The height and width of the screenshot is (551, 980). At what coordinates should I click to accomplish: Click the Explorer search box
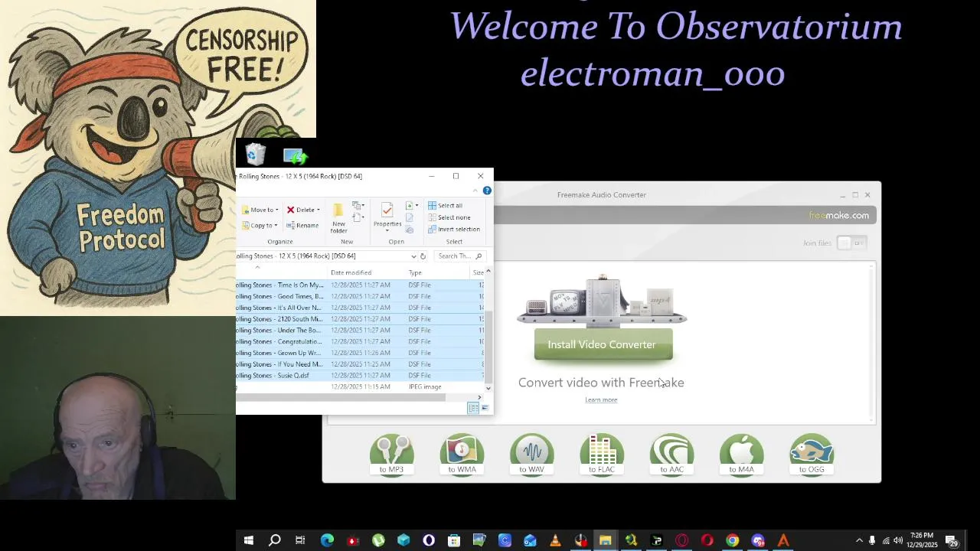[459, 256]
